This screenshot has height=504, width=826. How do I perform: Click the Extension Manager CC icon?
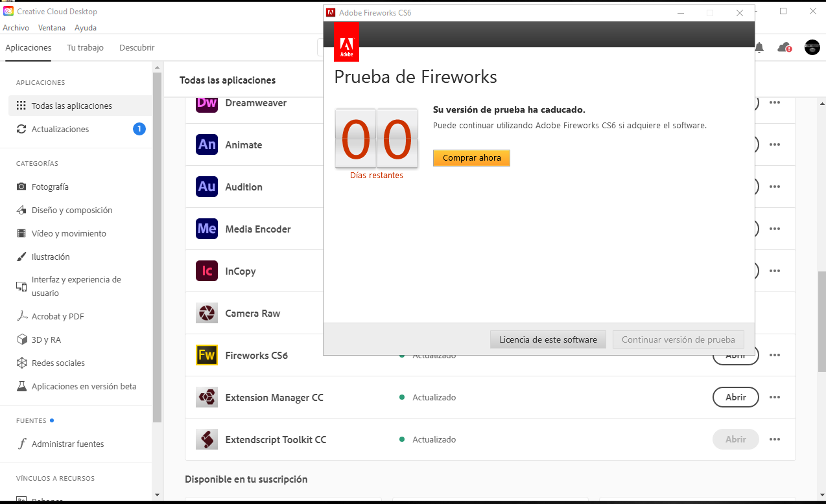207,397
